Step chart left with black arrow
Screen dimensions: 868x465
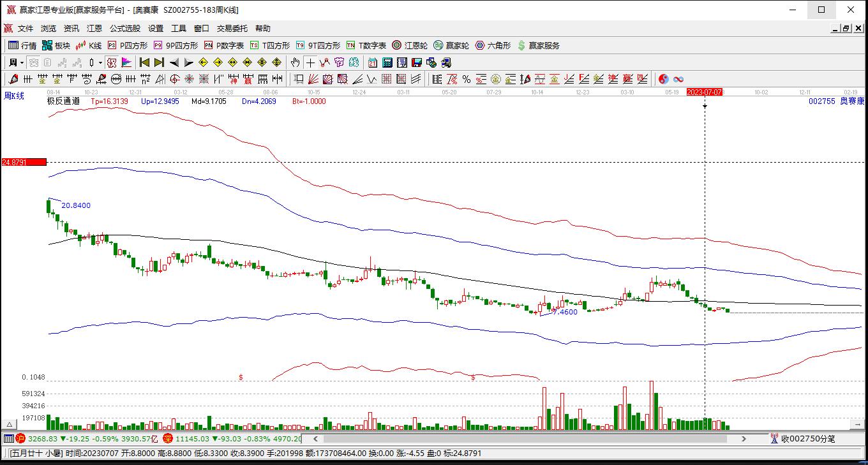[x=174, y=63]
